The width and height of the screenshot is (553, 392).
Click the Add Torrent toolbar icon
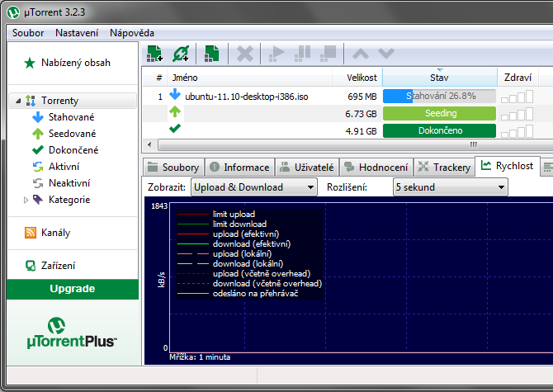154,54
